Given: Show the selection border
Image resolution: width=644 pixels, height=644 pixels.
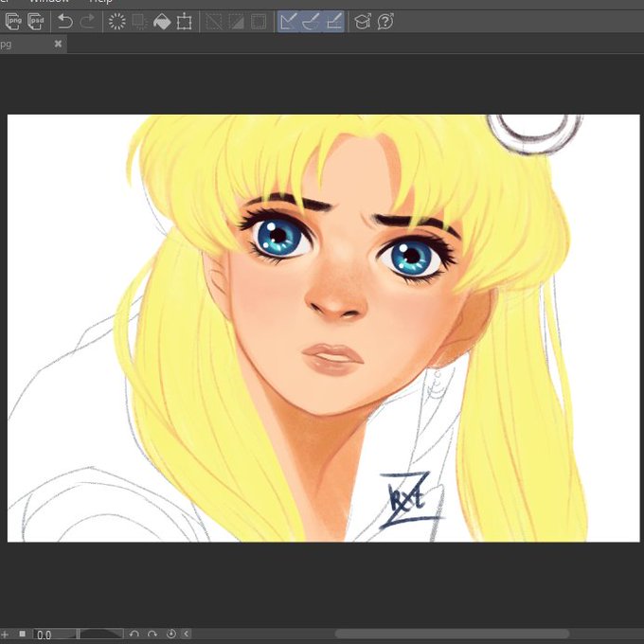Looking at the screenshot, I should (259, 22).
